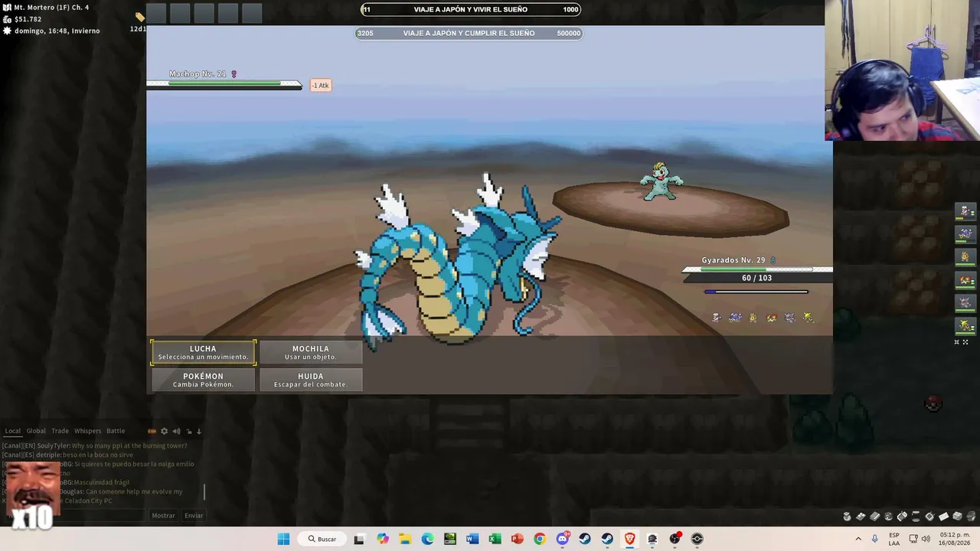The width and height of the screenshot is (980, 551).
Task: Toggle the chat lock icon
Action: point(188,432)
